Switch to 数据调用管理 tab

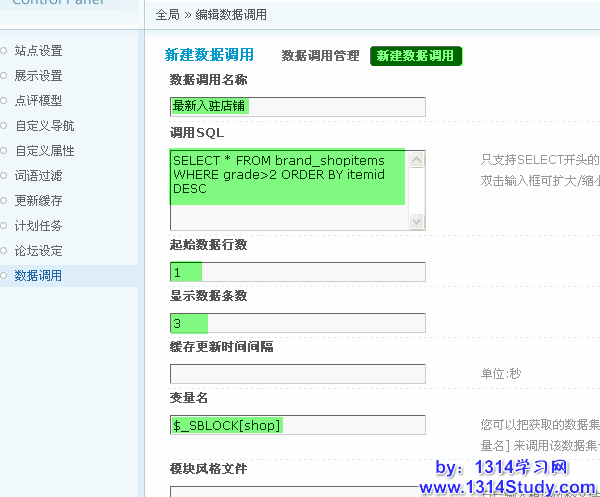click(x=320, y=56)
